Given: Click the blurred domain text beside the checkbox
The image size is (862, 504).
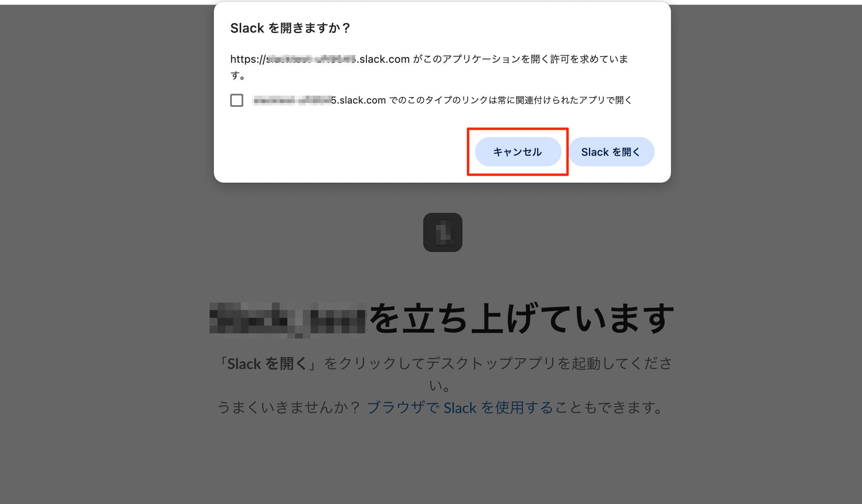Looking at the screenshot, I should point(292,100).
